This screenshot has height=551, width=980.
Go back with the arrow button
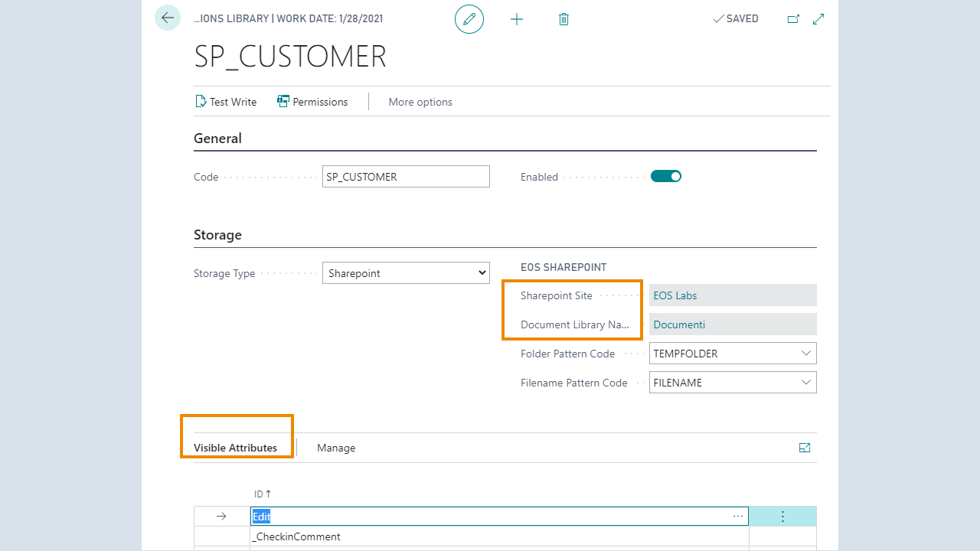point(168,18)
